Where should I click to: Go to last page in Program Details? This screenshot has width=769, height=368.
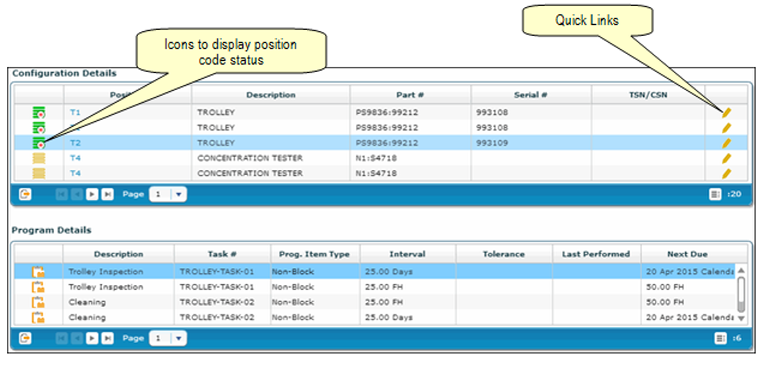point(107,338)
